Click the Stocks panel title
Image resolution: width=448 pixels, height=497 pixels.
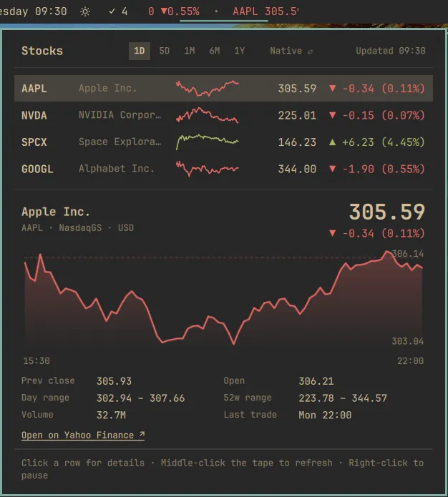(42, 51)
